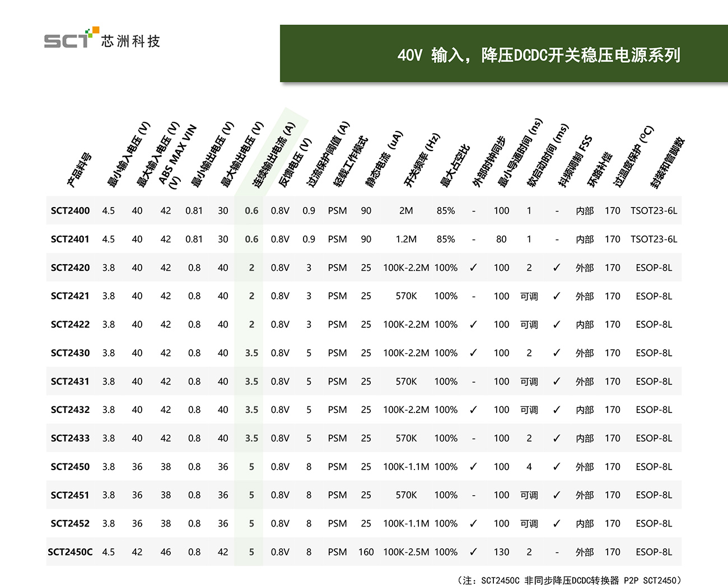Click the 静态电流 (uA) column header

click(384, 159)
